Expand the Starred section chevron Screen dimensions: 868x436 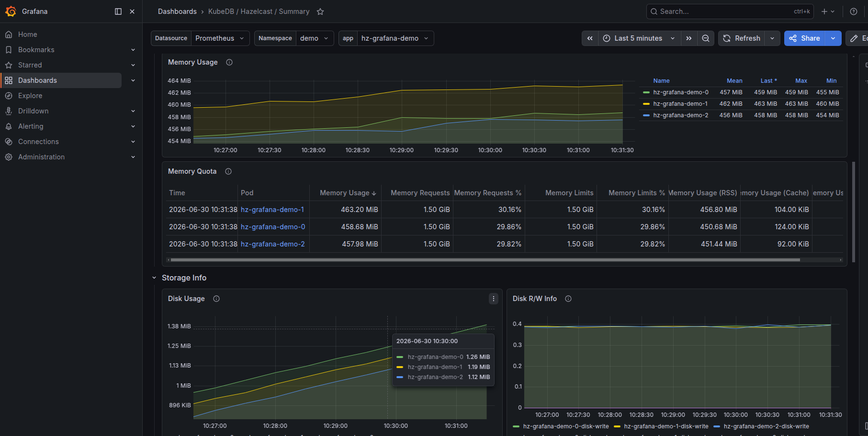click(133, 65)
